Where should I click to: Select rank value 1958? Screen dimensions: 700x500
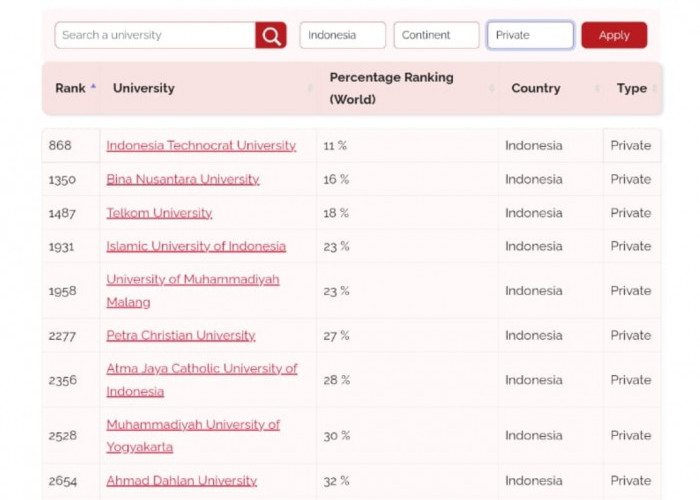[x=62, y=291]
